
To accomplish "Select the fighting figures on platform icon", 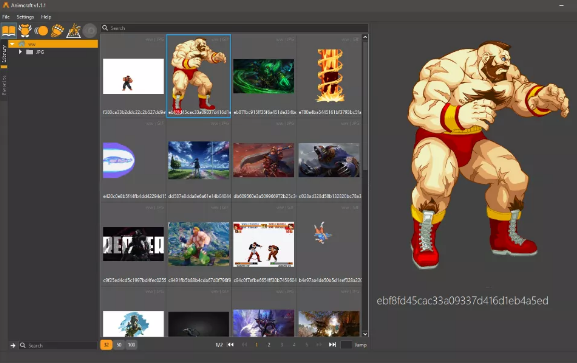I will [74, 31].
